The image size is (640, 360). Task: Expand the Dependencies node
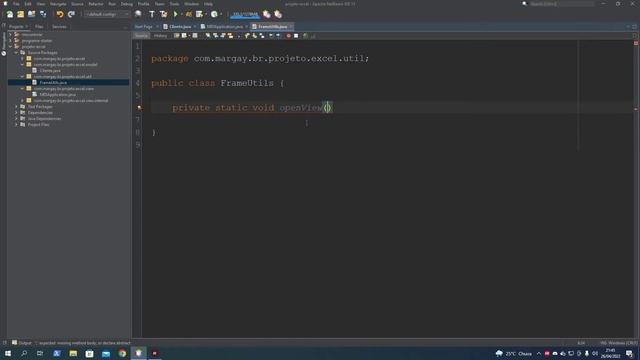(16, 113)
